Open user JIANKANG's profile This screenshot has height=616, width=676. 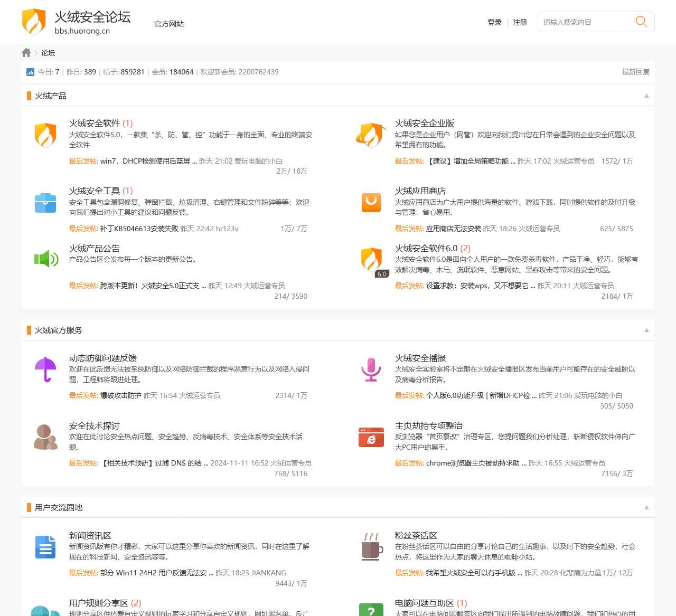pos(268,573)
